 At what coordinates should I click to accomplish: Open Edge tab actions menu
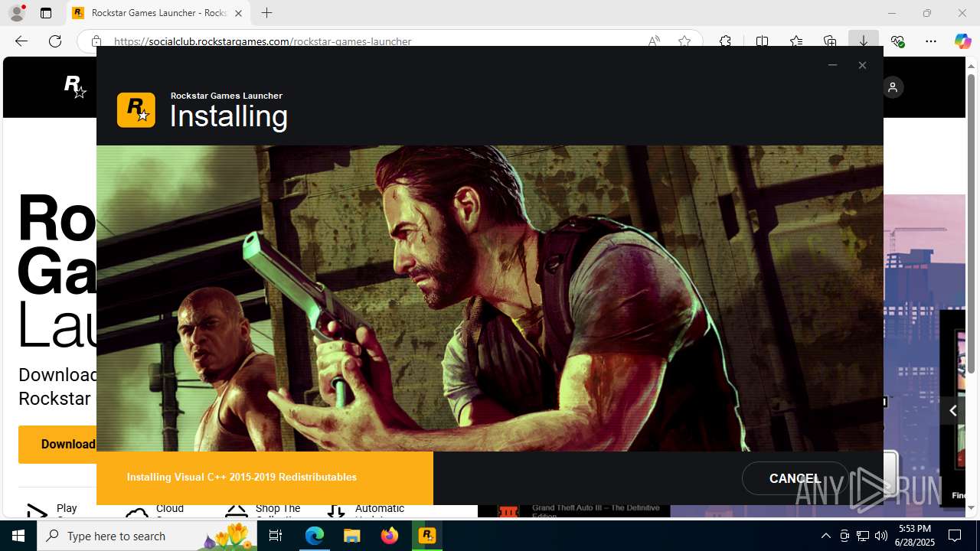click(46, 13)
